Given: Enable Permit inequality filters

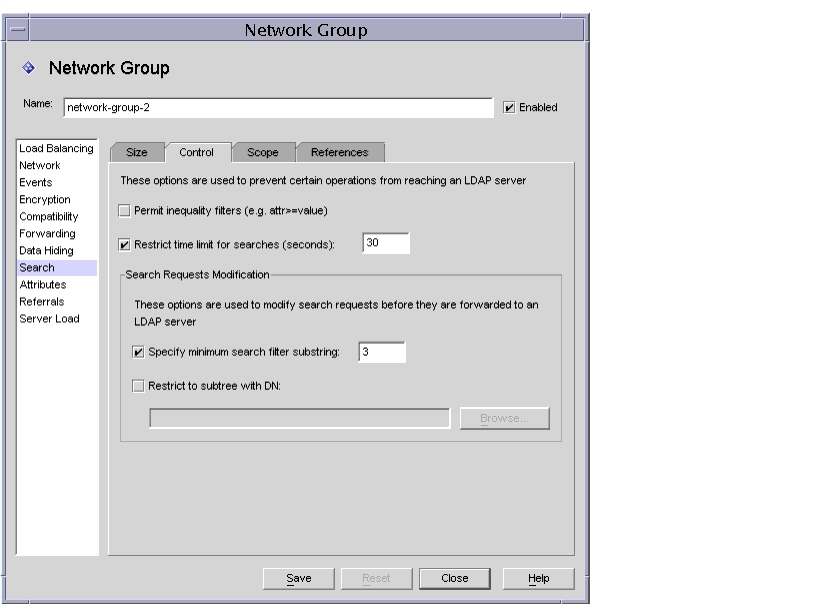Looking at the screenshot, I should pyautogui.click(x=123, y=210).
